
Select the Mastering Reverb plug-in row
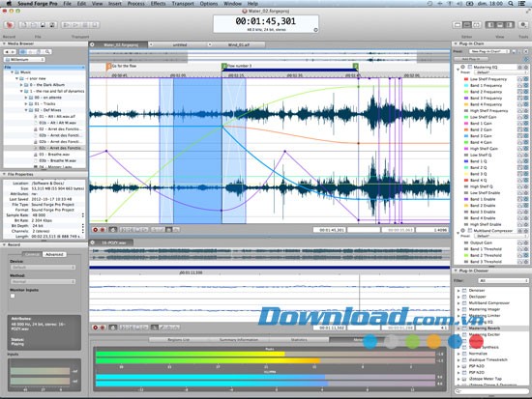[x=491, y=328]
